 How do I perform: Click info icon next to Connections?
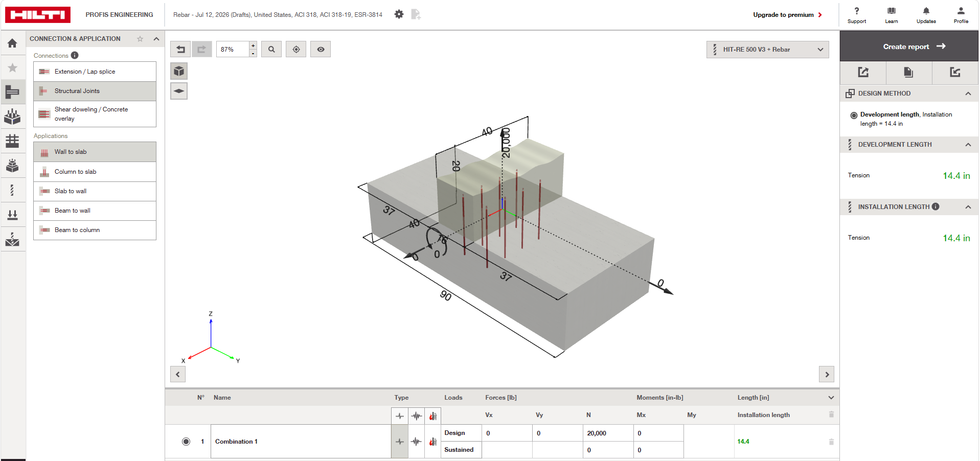coord(75,55)
